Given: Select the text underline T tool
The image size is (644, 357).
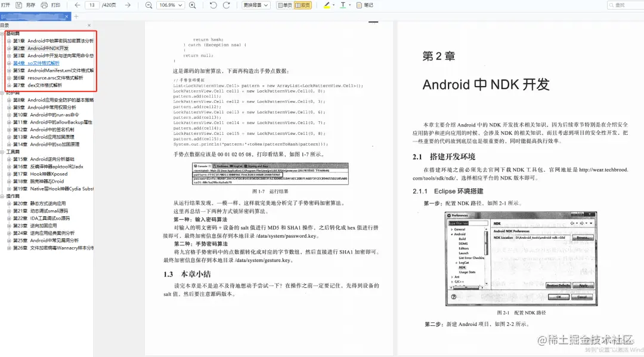Looking at the screenshot, I should coord(343,5).
